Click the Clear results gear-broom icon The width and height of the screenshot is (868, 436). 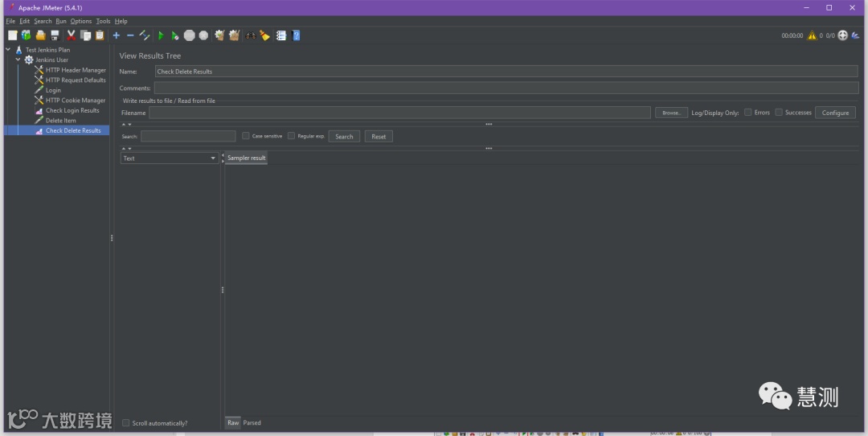[x=219, y=35]
